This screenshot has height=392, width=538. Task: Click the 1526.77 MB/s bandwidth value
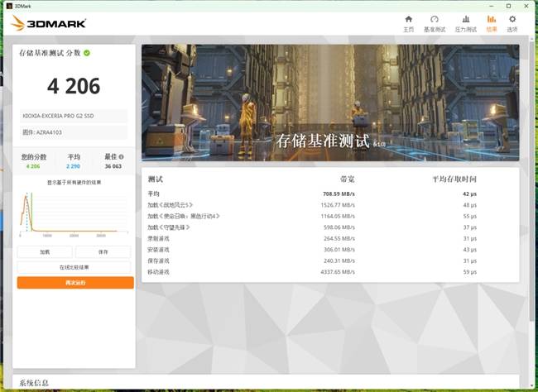point(338,205)
